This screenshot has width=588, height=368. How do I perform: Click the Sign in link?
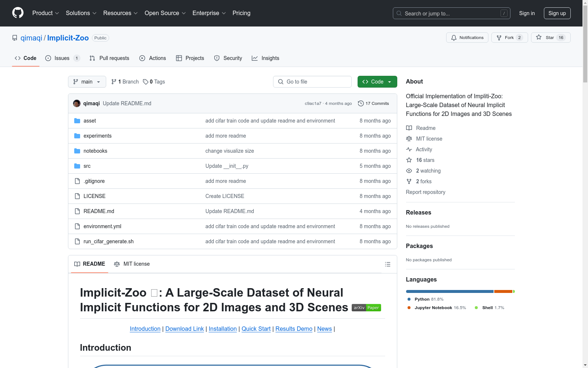[x=527, y=13]
